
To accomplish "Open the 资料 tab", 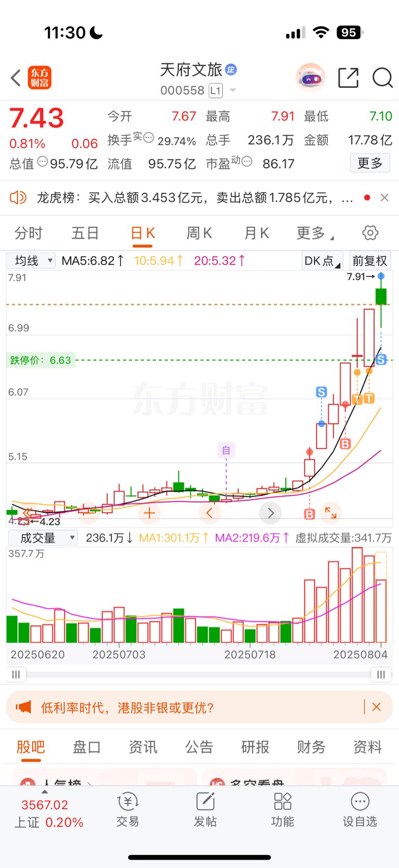I will click(367, 747).
